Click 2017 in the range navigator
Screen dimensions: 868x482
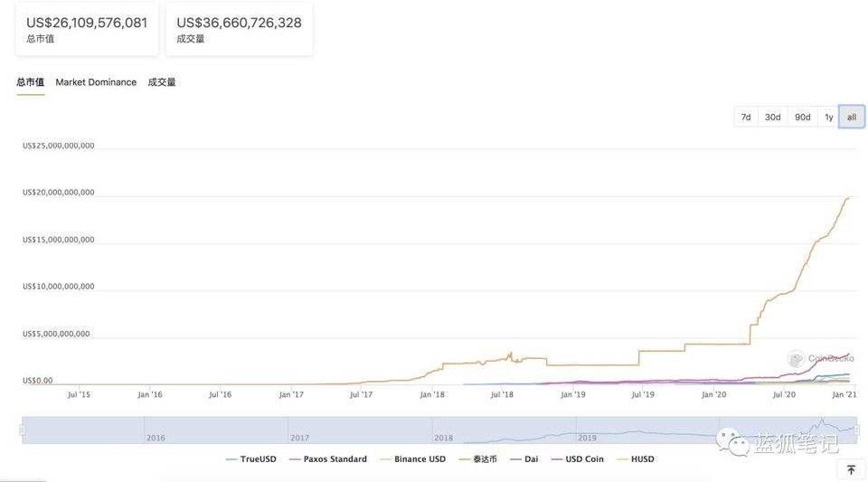pyautogui.click(x=299, y=438)
